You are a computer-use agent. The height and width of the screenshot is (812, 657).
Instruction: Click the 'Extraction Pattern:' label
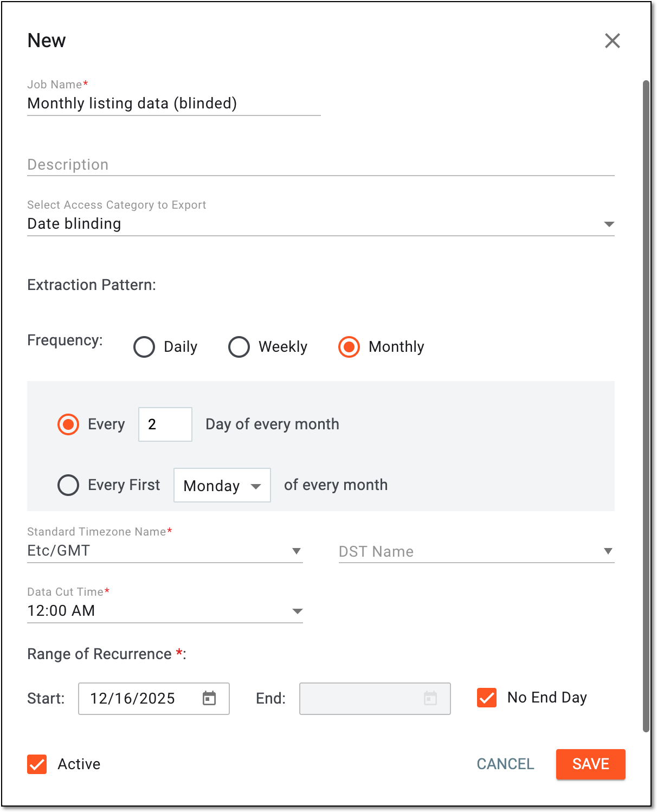92,285
